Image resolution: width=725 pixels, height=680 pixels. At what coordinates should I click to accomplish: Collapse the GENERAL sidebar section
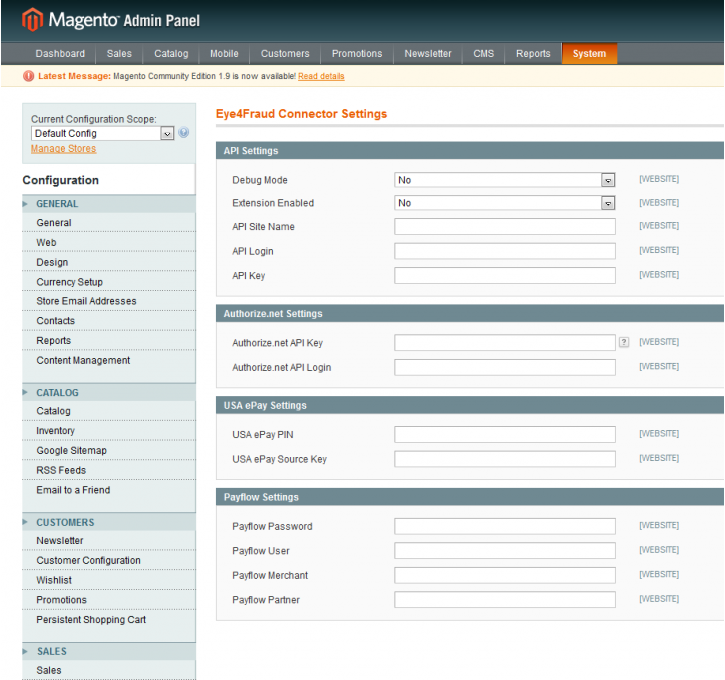109,203
